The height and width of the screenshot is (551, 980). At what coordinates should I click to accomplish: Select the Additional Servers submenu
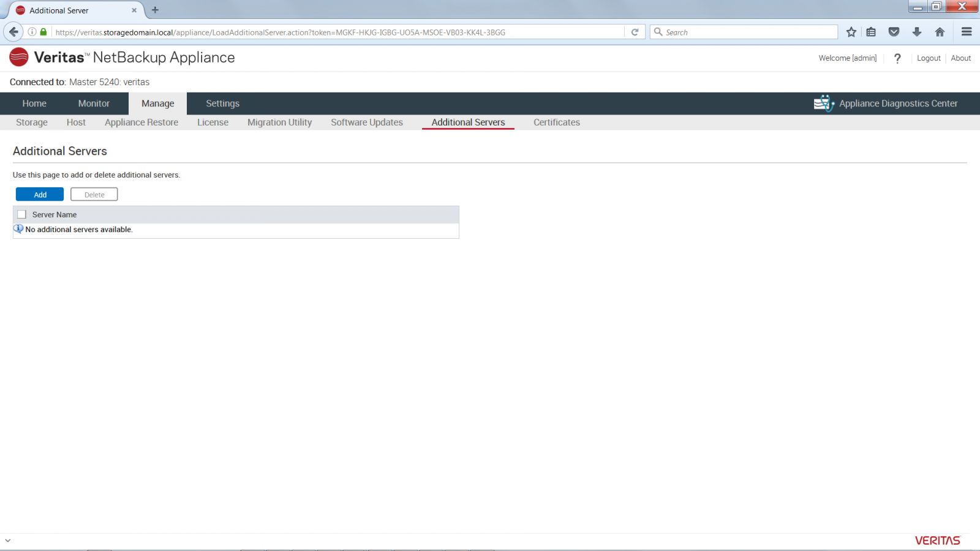coord(468,122)
